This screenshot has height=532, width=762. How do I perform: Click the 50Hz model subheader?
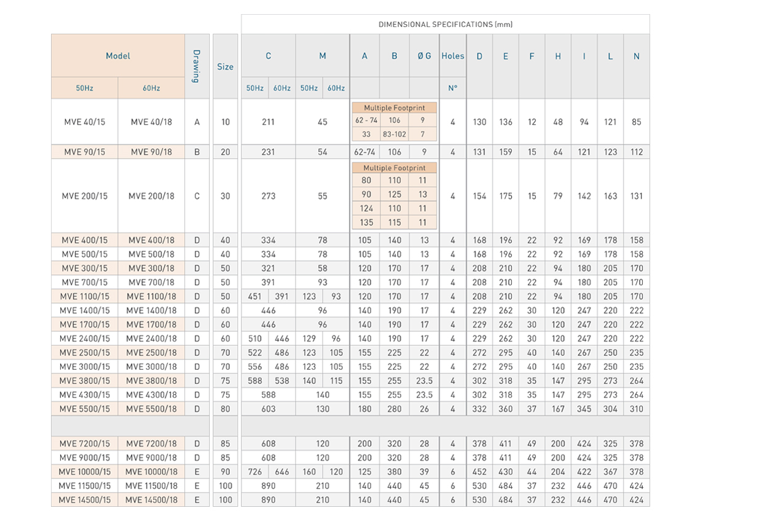click(85, 88)
